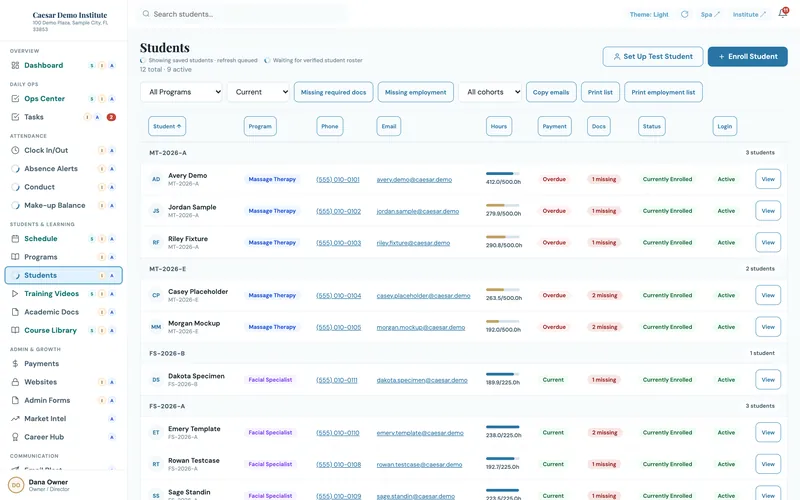The height and width of the screenshot is (500, 800).
Task: Toggle the Missing required docs filter
Action: click(334, 92)
